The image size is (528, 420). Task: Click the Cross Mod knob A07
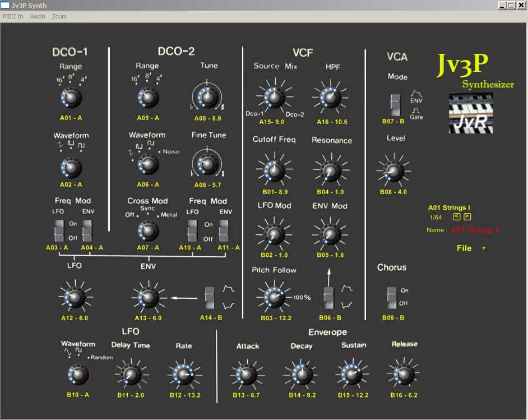[148, 230]
